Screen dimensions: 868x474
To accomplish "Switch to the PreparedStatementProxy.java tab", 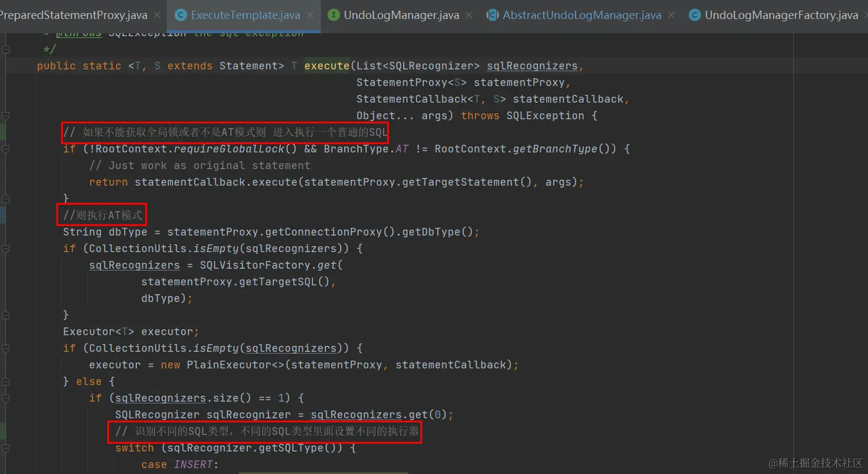I will coord(73,15).
